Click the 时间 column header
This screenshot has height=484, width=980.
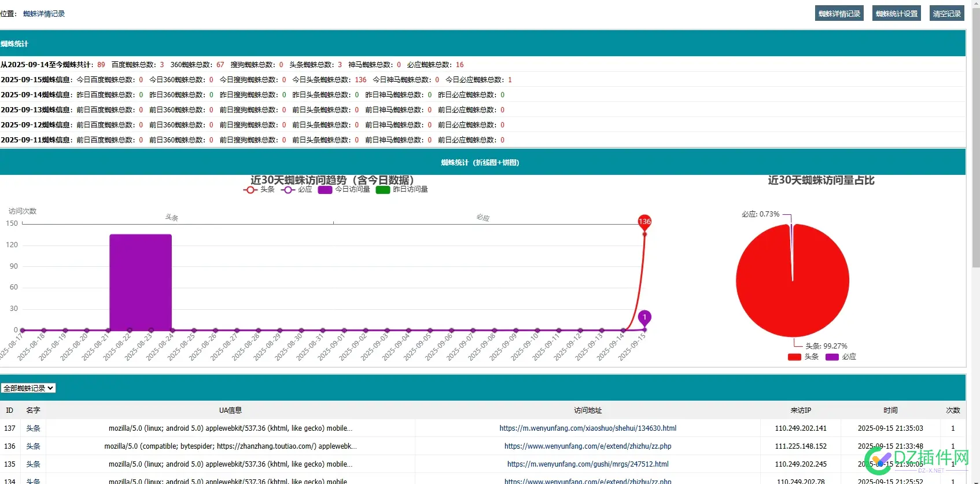[890, 410]
